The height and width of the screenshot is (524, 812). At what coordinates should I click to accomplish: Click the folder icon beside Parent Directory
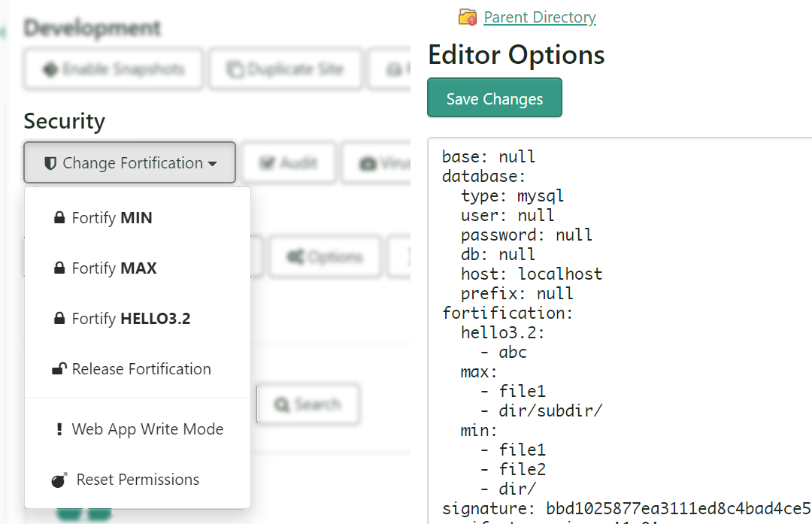tap(467, 17)
